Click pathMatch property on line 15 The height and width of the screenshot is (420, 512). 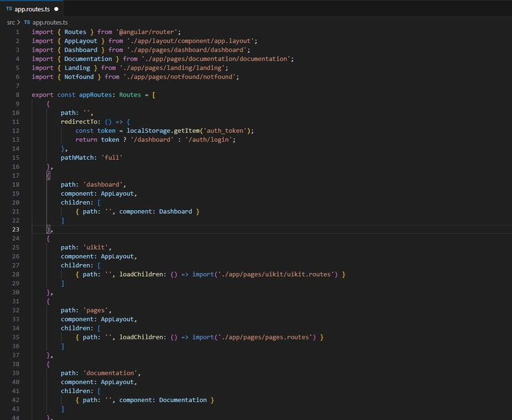coord(78,157)
